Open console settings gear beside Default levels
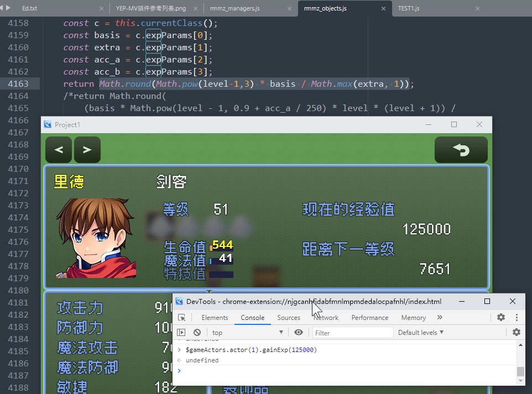This screenshot has width=532, height=394. (x=517, y=332)
